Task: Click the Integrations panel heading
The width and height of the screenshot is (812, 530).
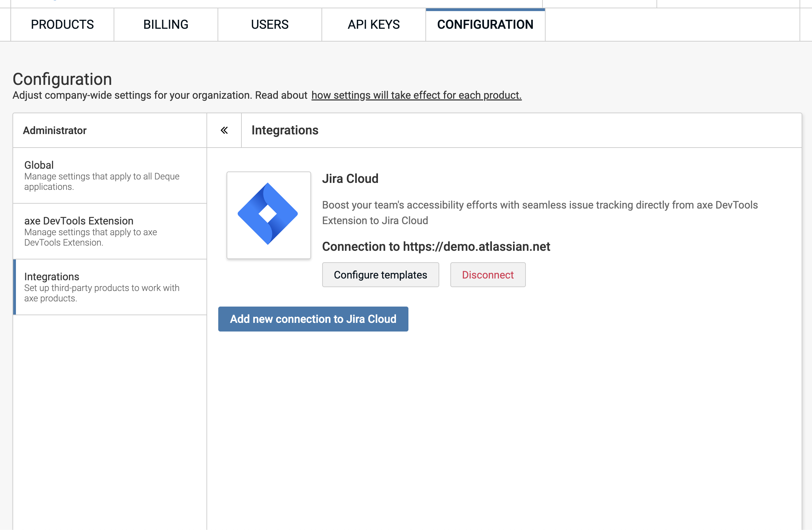Action: pos(285,130)
